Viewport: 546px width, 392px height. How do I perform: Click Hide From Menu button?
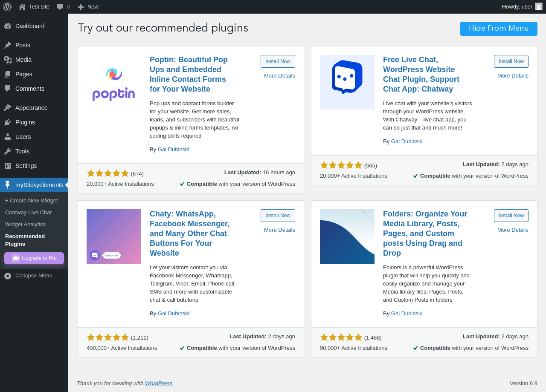point(499,29)
